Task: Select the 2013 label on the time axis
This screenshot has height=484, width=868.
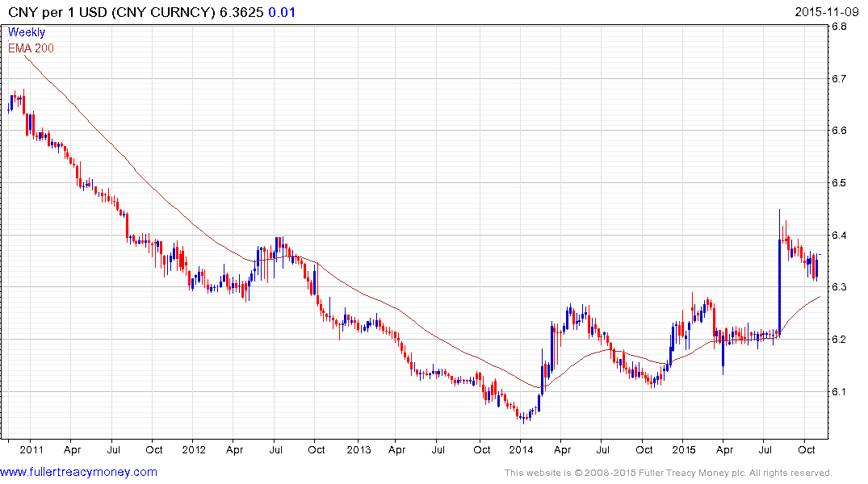Action: click(x=358, y=449)
